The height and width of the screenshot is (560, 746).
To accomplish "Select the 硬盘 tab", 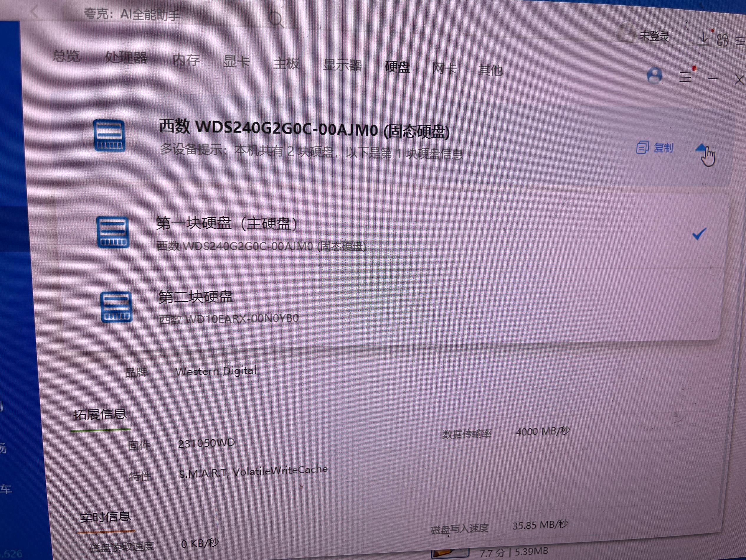I will [x=397, y=67].
